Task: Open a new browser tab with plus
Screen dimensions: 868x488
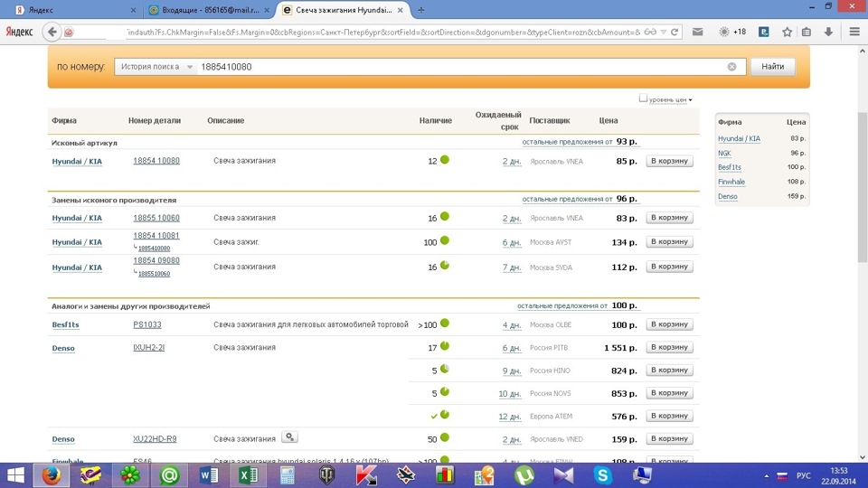Action: (x=421, y=10)
